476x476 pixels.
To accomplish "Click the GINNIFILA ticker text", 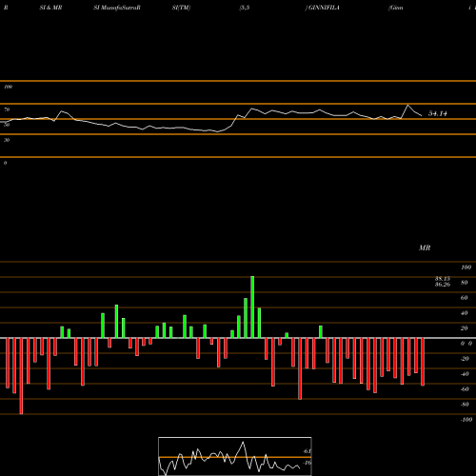I will click(324, 8).
